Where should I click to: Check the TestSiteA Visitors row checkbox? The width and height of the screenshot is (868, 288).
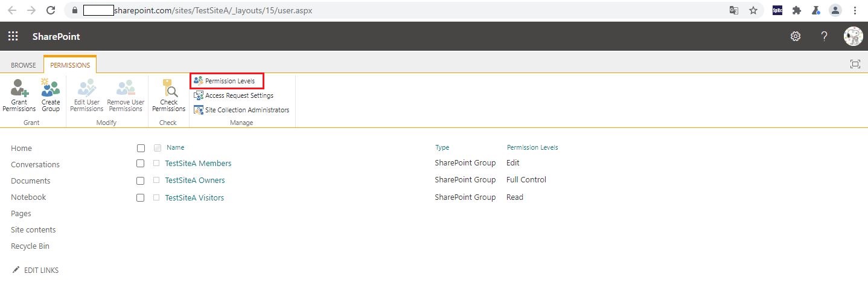pyautogui.click(x=141, y=198)
